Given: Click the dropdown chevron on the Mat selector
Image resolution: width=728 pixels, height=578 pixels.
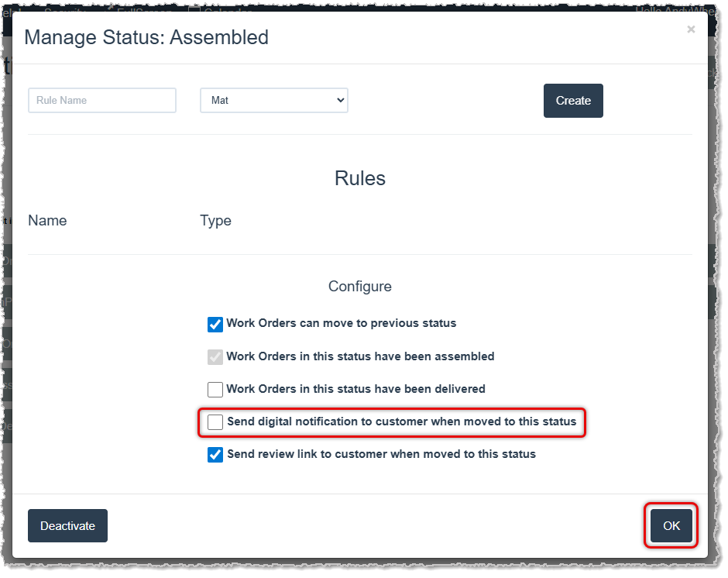Looking at the screenshot, I should pos(339,100).
